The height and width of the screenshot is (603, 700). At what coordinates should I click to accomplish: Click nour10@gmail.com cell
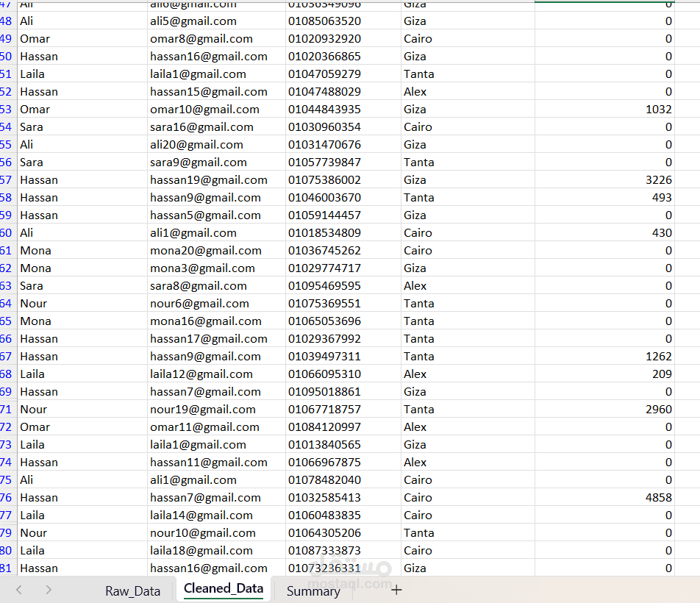[216, 533]
